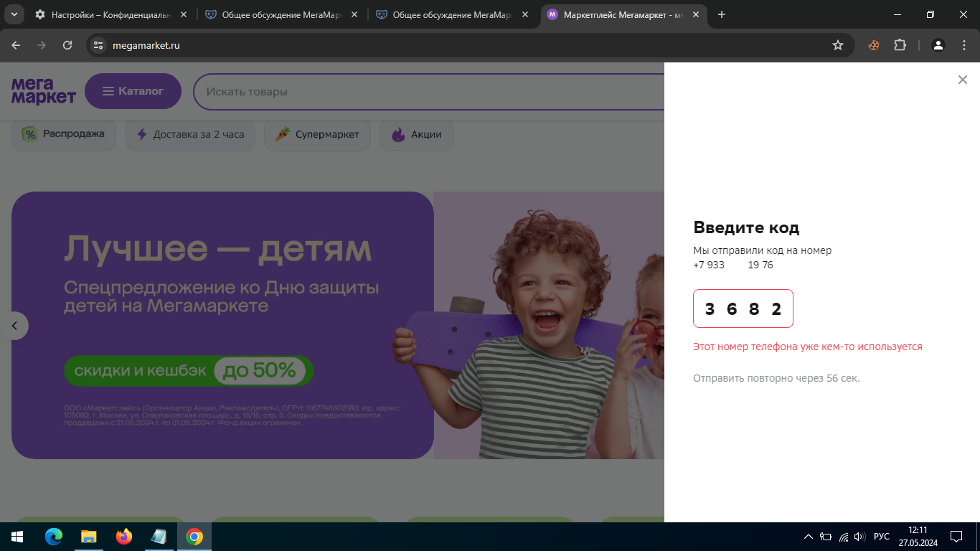Viewport: 980px width, 551px height.
Task: Open the clock and date flyout
Action: click(918, 537)
